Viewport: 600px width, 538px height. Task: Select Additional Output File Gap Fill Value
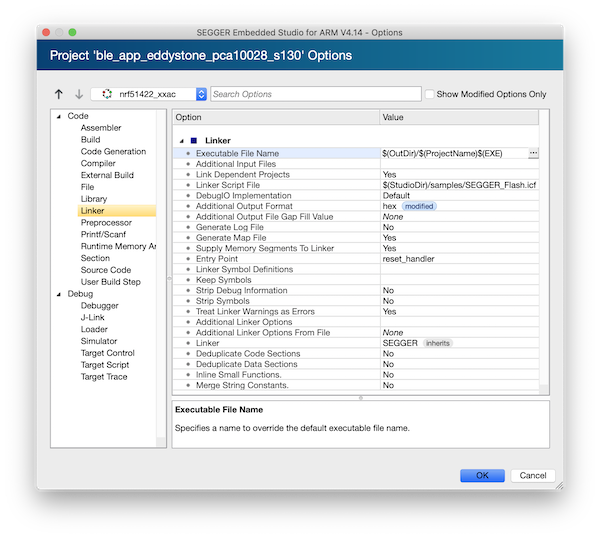(356, 217)
